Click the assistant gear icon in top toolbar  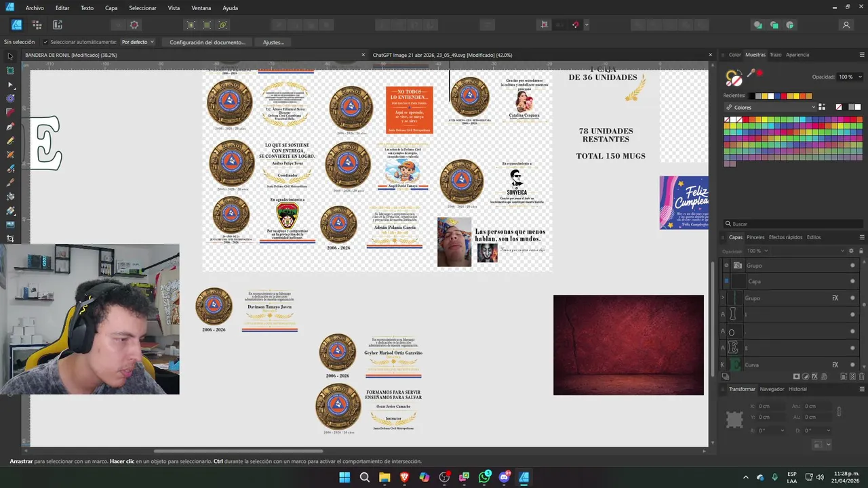[x=134, y=25]
